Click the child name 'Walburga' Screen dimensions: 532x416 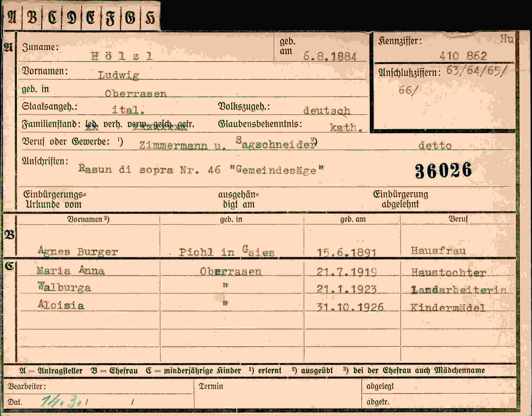coord(64,287)
